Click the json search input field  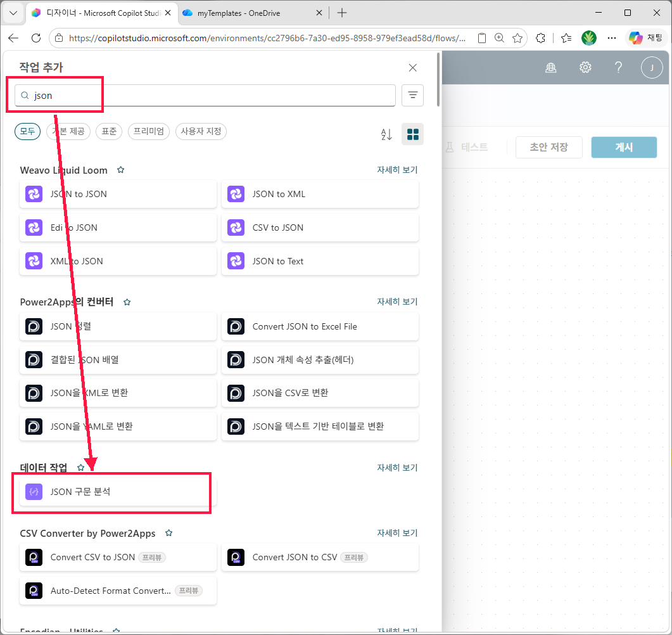click(x=205, y=95)
